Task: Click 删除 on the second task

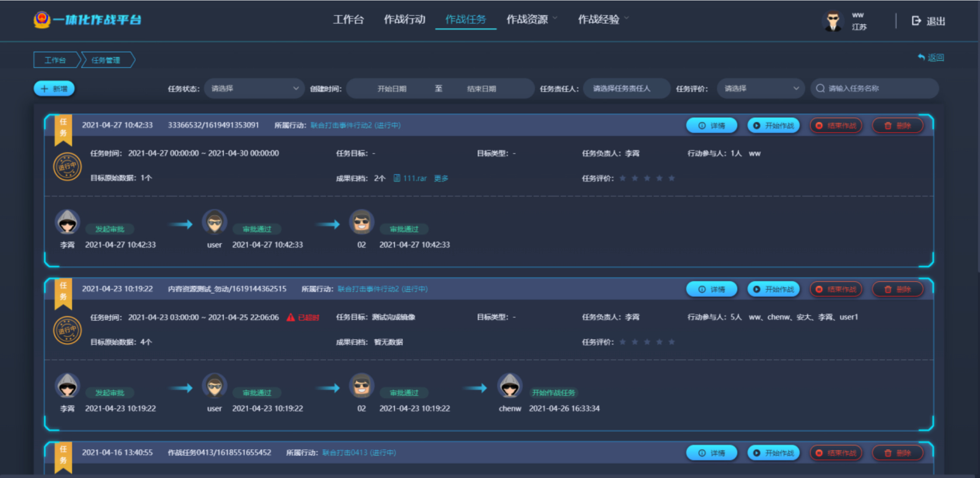Action: (898, 289)
